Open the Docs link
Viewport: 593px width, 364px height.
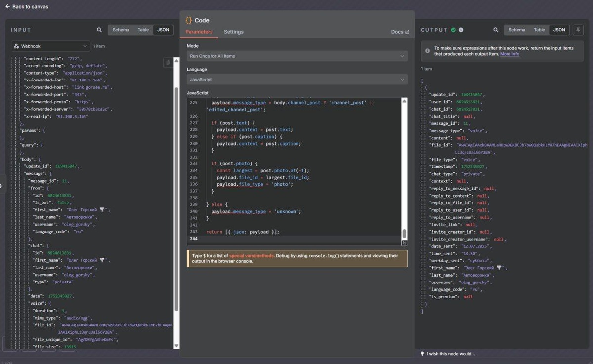click(x=400, y=32)
